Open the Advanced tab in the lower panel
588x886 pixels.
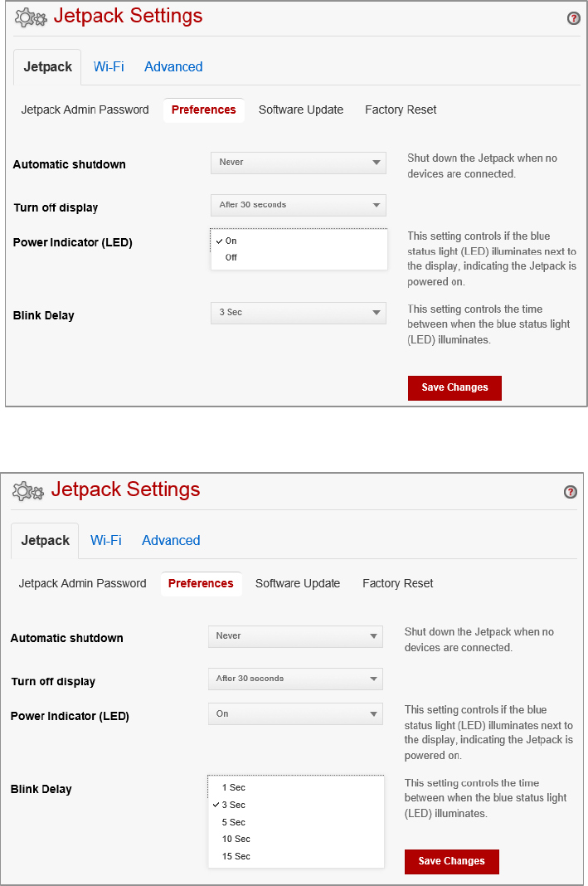[171, 540]
